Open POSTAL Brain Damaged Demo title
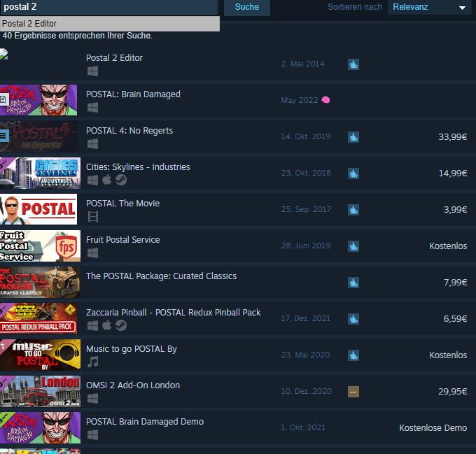The width and height of the screenshot is (476, 454). (x=145, y=422)
